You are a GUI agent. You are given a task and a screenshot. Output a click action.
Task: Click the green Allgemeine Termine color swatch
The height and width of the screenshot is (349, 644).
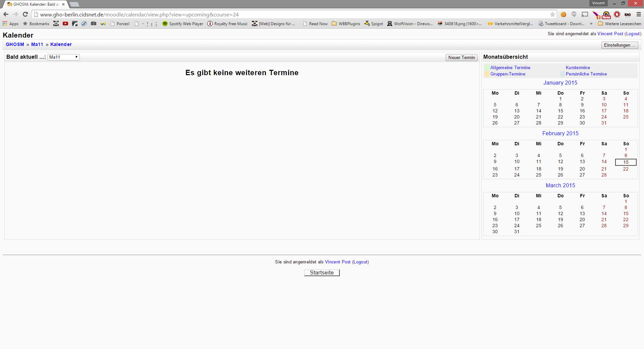coord(487,68)
